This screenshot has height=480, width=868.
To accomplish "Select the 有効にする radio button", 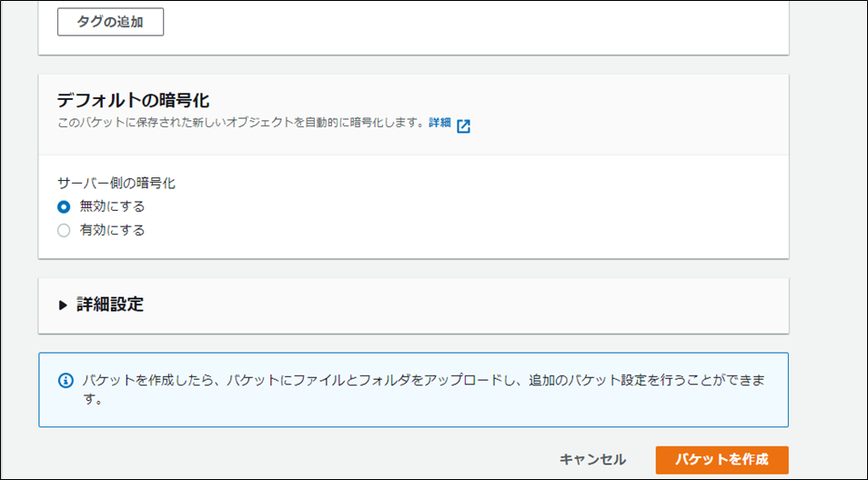I will [x=64, y=230].
